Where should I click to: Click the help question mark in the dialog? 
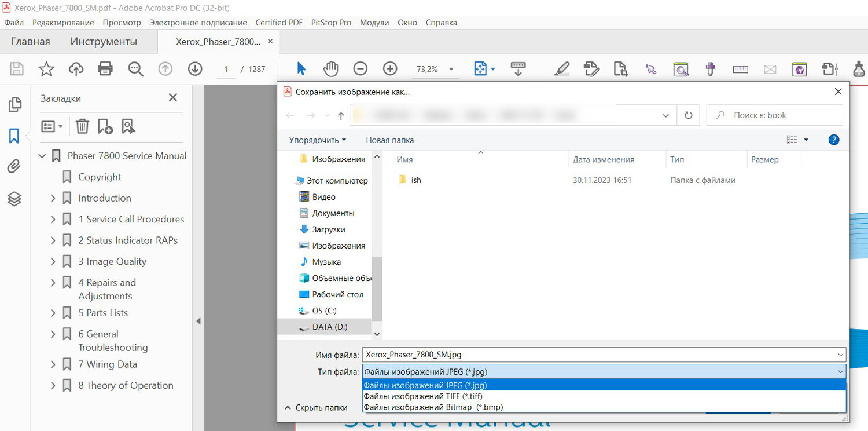(834, 140)
